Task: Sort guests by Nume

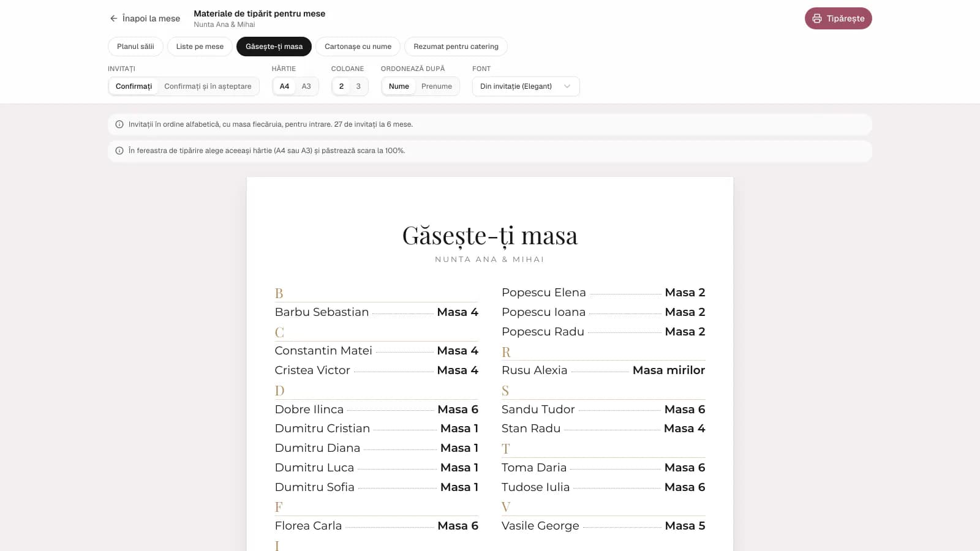Action: pyautogui.click(x=399, y=86)
